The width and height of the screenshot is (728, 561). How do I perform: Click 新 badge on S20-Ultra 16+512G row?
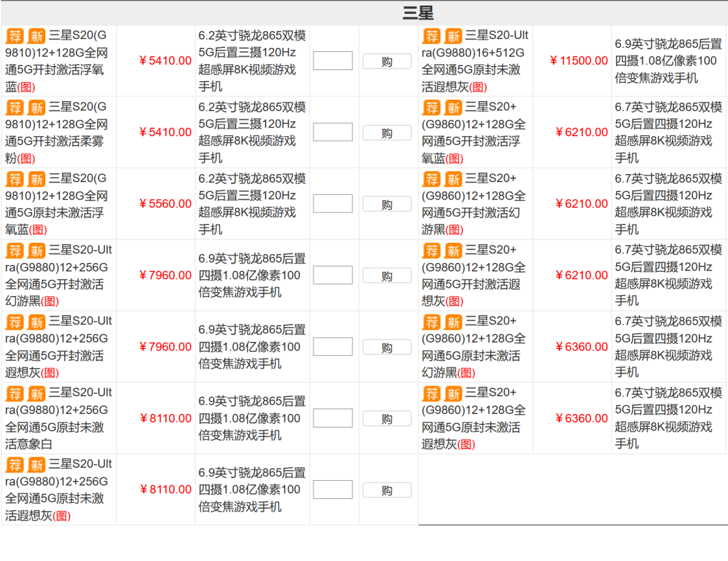coord(453,36)
